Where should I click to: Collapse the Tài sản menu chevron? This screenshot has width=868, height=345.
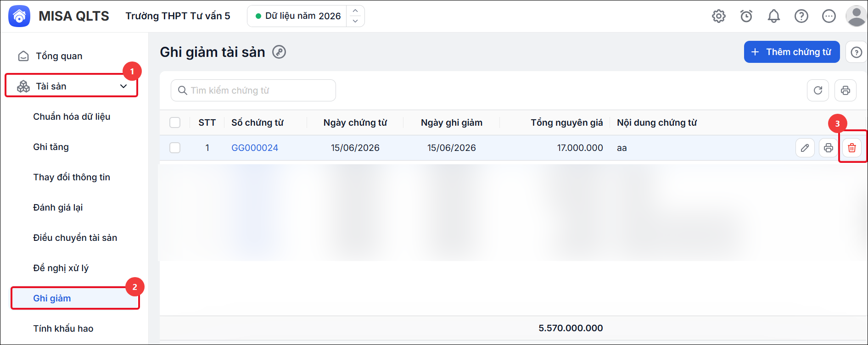coord(123,86)
